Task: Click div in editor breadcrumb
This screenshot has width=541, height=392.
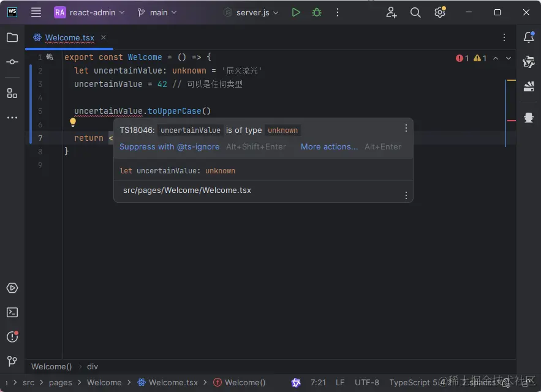Action: [93, 366]
